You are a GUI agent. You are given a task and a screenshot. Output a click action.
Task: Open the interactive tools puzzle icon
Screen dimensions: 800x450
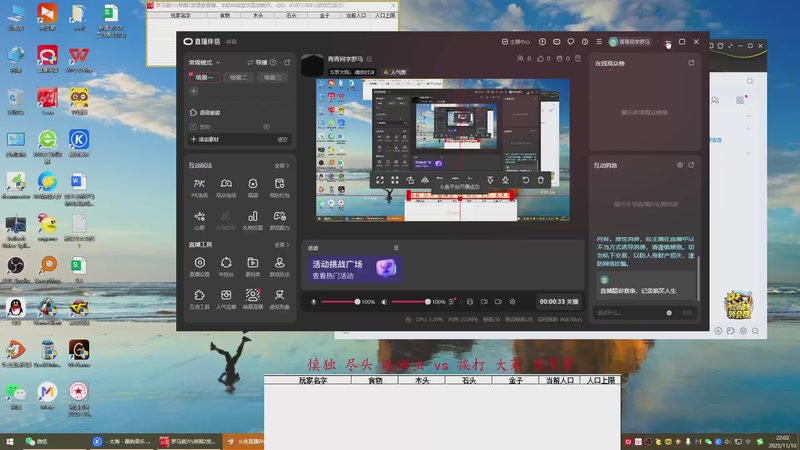[199, 299]
